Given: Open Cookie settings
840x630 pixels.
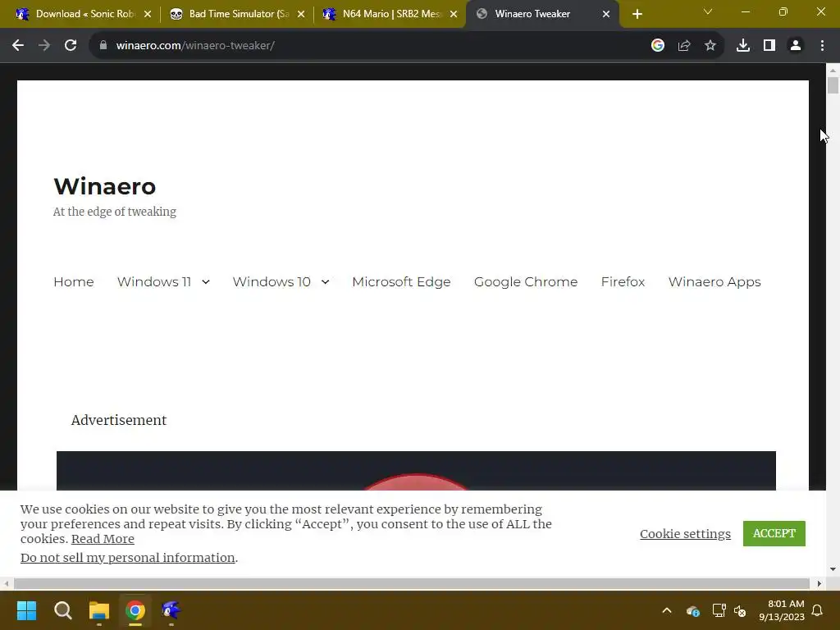Looking at the screenshot, I should pos(685,533).
